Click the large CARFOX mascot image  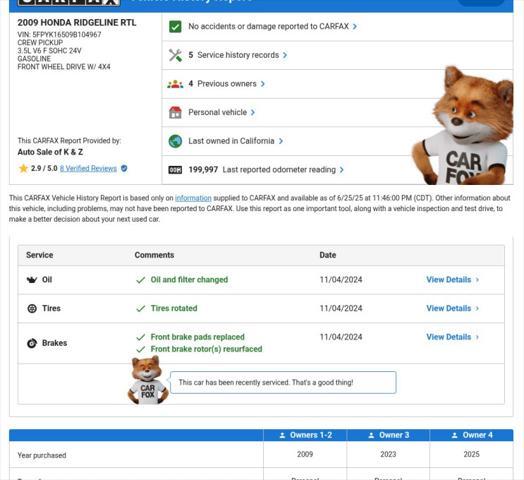click(x=463, y=125)
